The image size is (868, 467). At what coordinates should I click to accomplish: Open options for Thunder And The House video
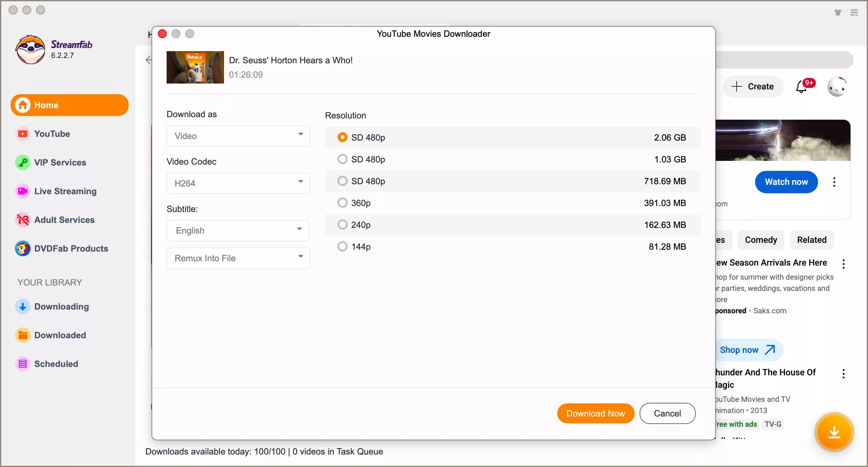coord(843,373)
